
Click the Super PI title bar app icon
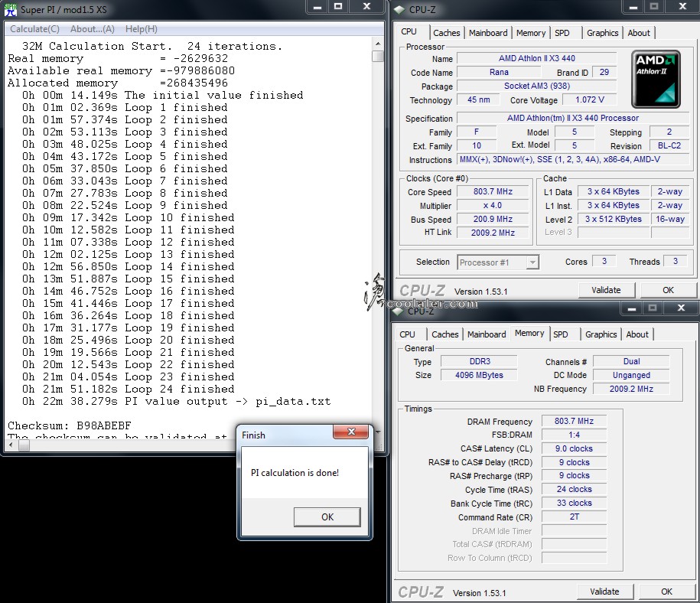10,9
